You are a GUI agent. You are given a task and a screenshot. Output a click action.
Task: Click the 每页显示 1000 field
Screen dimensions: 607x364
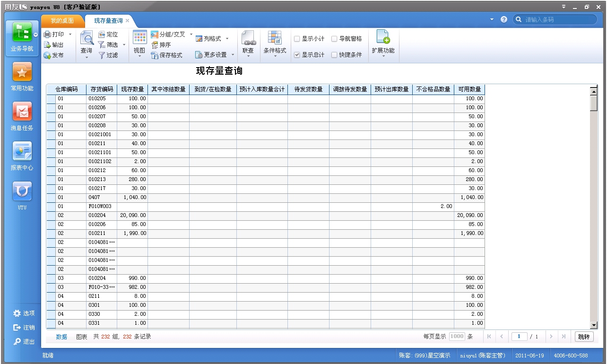click(x=457, y=337)
